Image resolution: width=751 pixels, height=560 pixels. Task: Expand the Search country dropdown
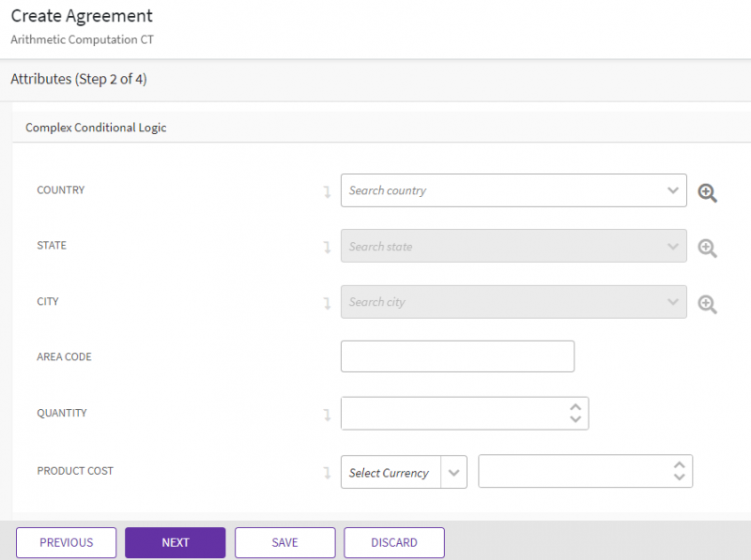click(x=672, y=190)
